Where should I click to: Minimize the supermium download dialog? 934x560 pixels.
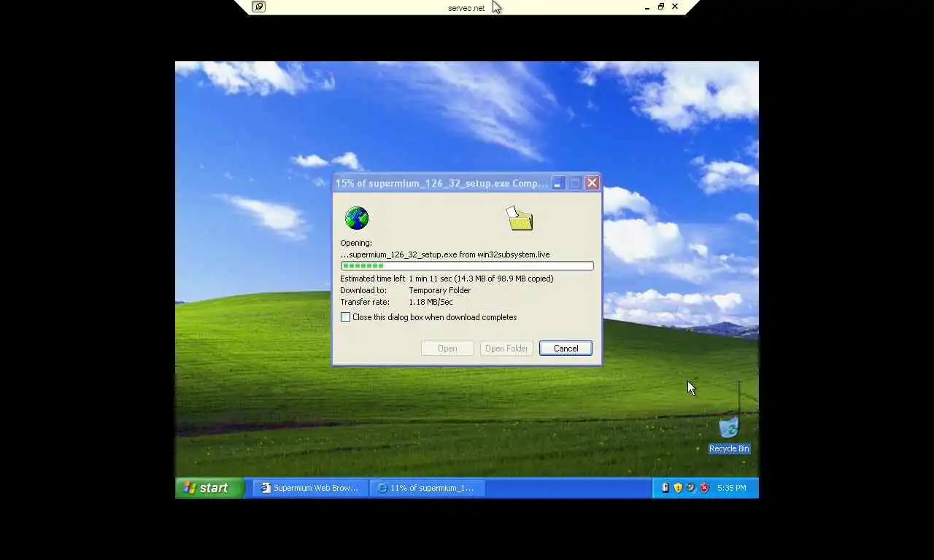point(558,183)
